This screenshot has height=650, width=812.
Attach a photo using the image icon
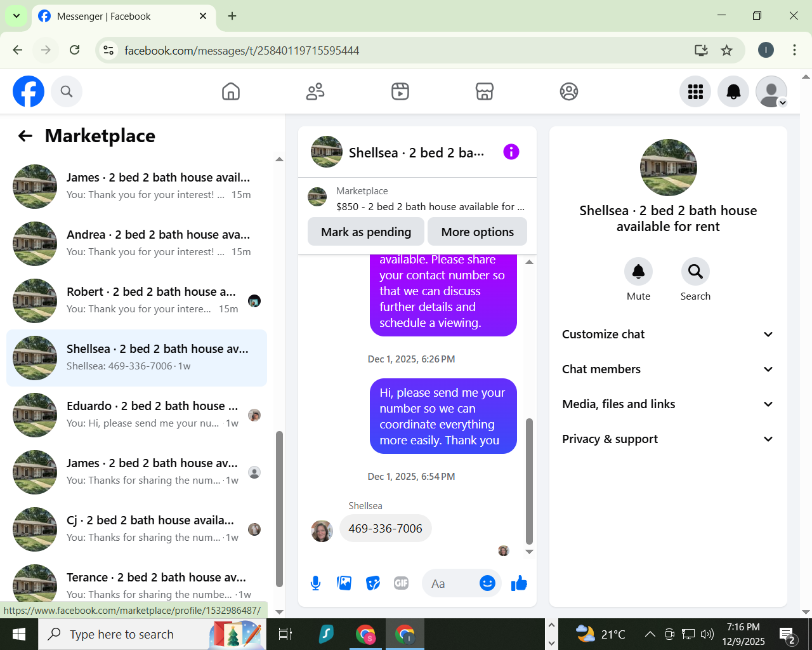(344, 583)
